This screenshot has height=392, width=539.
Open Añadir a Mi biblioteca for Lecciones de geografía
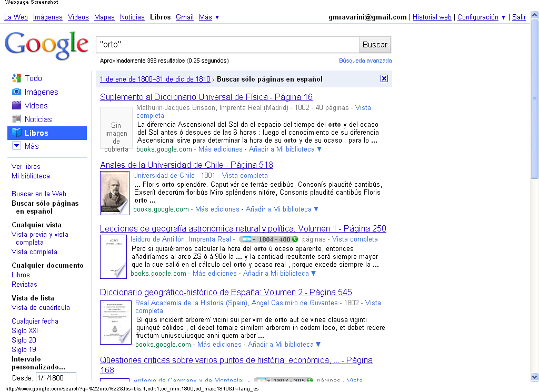click(279, 273)
